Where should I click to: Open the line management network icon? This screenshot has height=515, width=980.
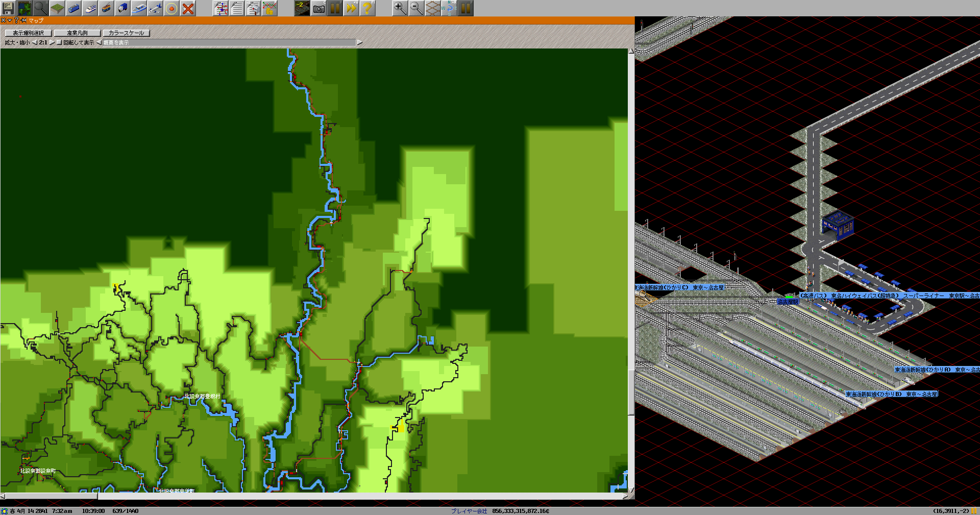[220, 8]
